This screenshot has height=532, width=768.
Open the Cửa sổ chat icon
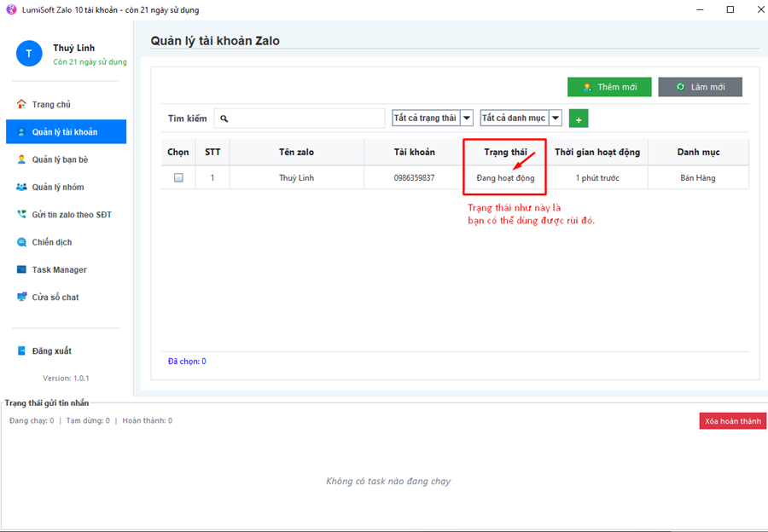(21, 298)
